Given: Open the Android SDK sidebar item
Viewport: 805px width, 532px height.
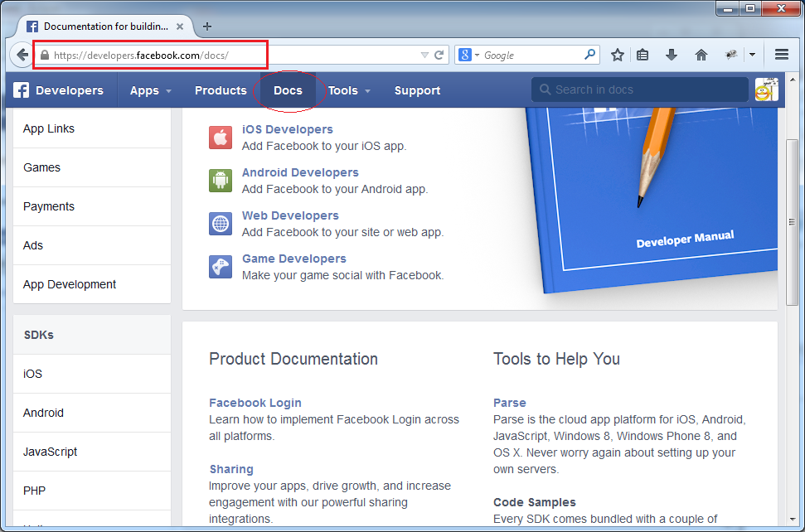Looking at the screenshot, I should pyautogui.click(x=92, y=413).
